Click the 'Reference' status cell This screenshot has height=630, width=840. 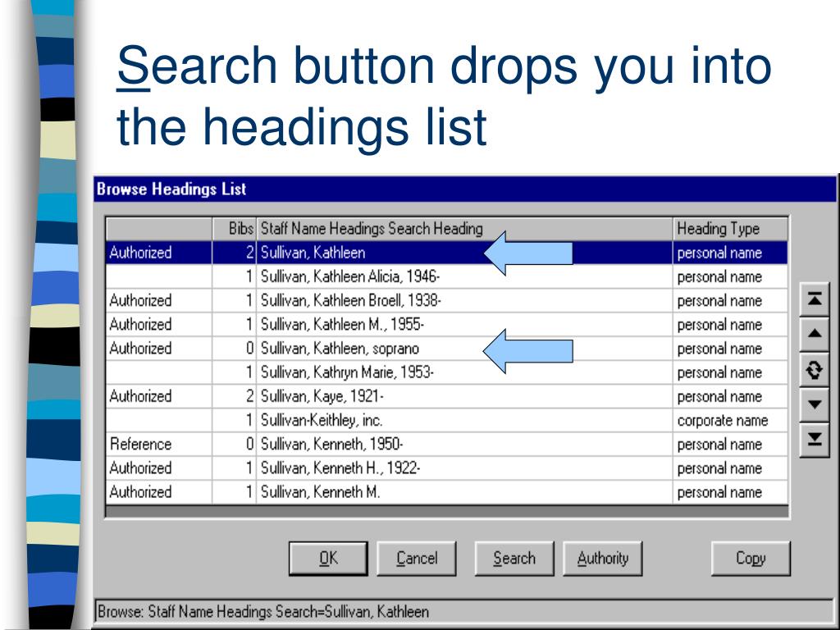coord(159,444)
